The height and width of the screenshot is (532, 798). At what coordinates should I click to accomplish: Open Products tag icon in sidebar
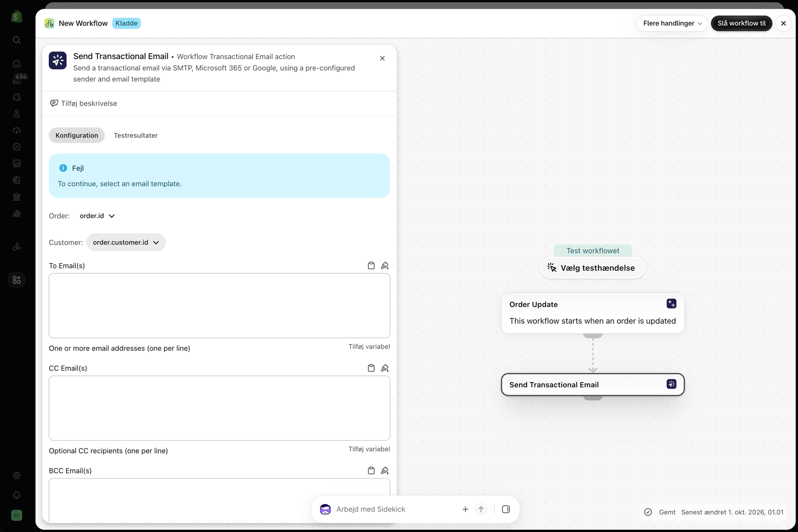pyautogui.click(x=17, y=97)
